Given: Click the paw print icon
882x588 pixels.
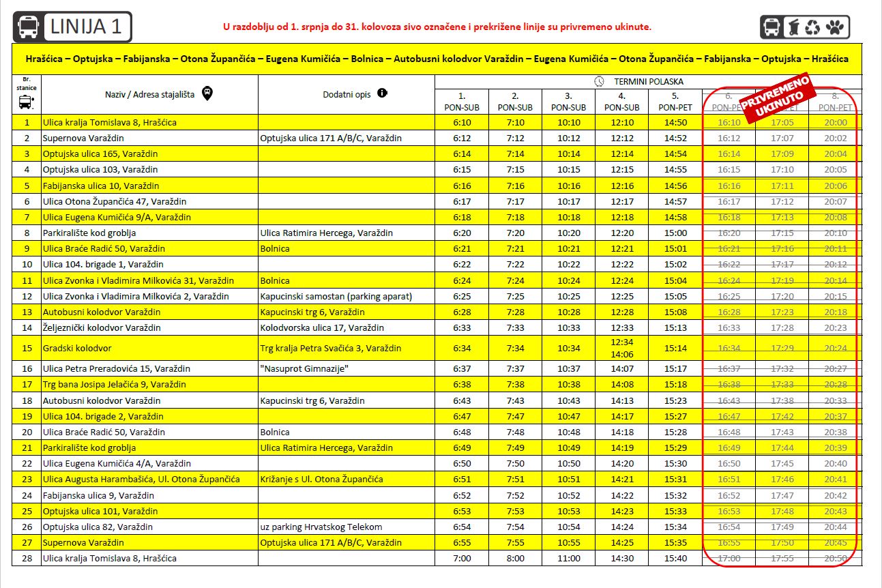Looking at the screenshot, I should pyautogui.click(x=834, y=27).
